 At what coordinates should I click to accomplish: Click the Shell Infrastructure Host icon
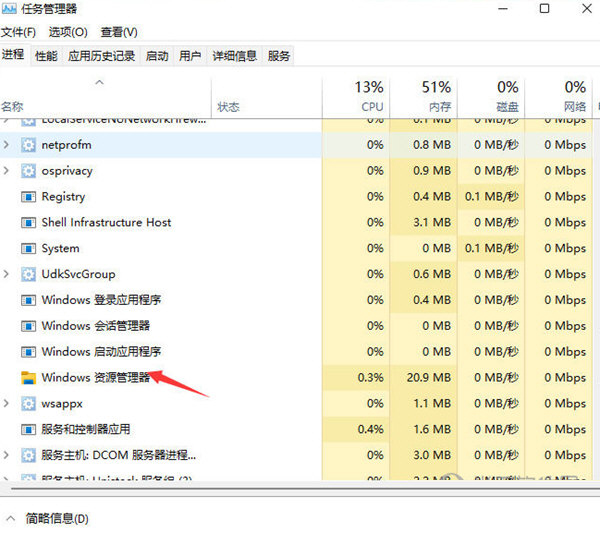pyautogui.click(x=28, y=223)
